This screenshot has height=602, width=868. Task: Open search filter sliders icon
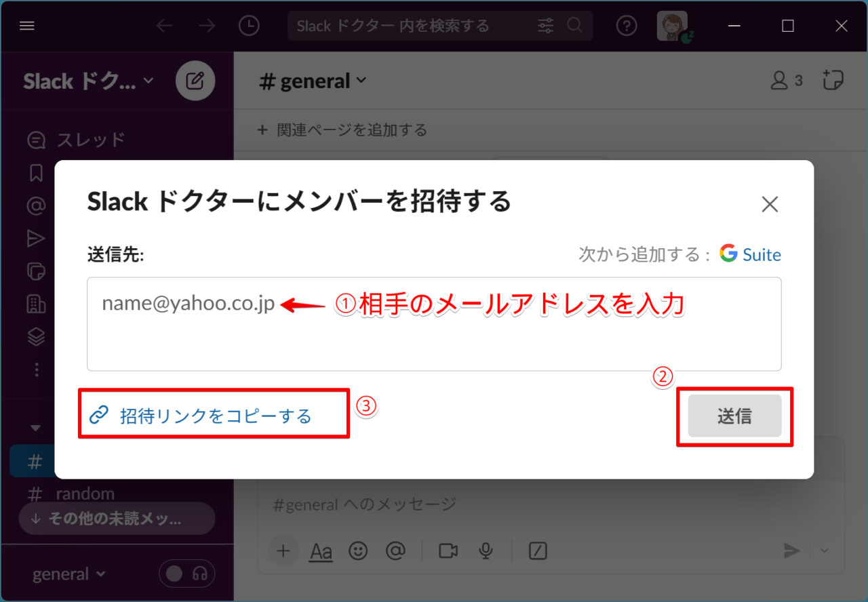pos(546,26)
